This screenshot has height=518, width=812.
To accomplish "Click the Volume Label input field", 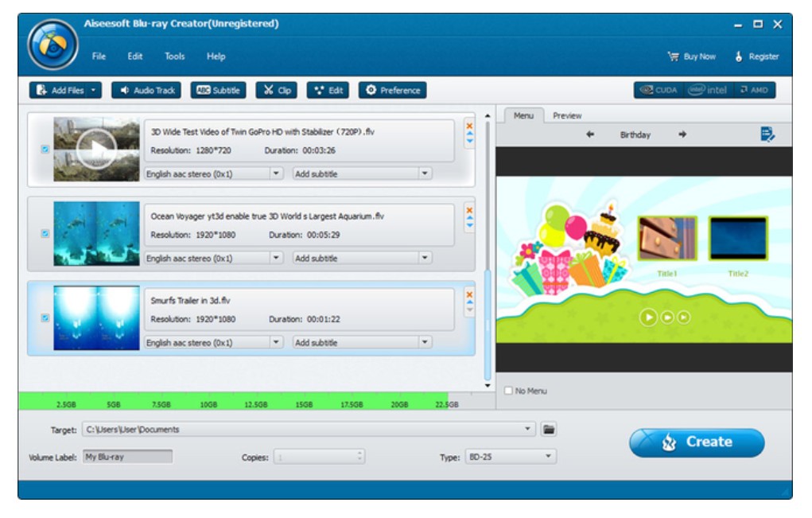I will [127, 457].
